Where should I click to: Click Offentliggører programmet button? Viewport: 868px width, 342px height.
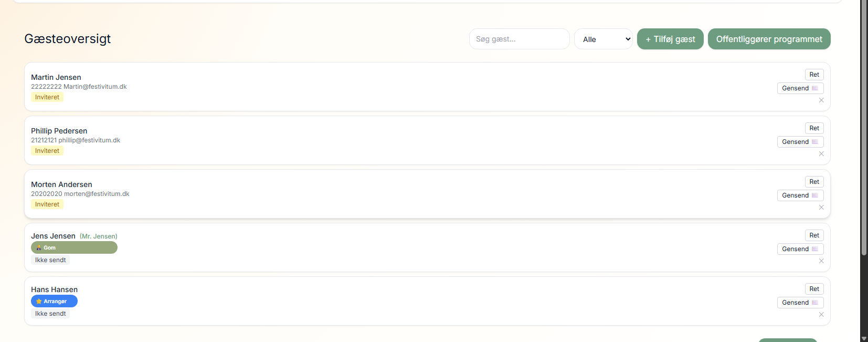769,39
